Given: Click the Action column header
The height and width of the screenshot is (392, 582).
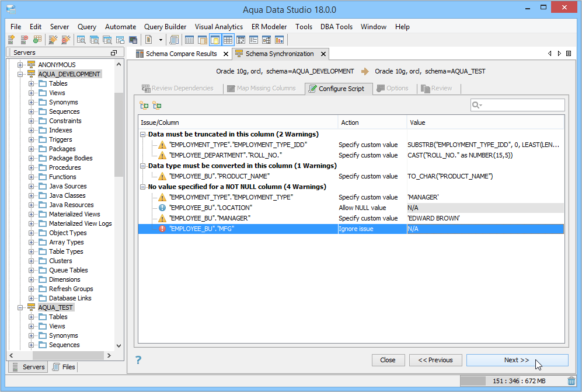Looking at the screenshot, I should 372,123.
